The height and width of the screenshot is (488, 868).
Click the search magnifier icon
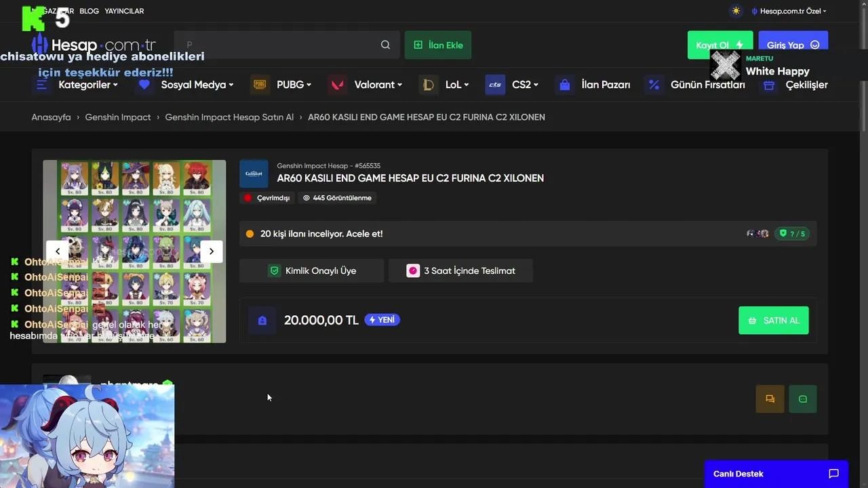click(385, 45)
